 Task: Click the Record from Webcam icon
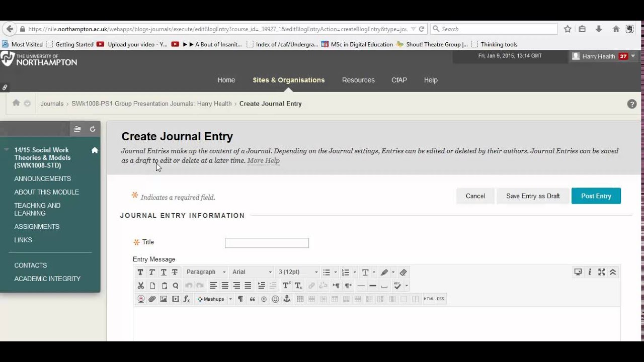tap(141, 299)
